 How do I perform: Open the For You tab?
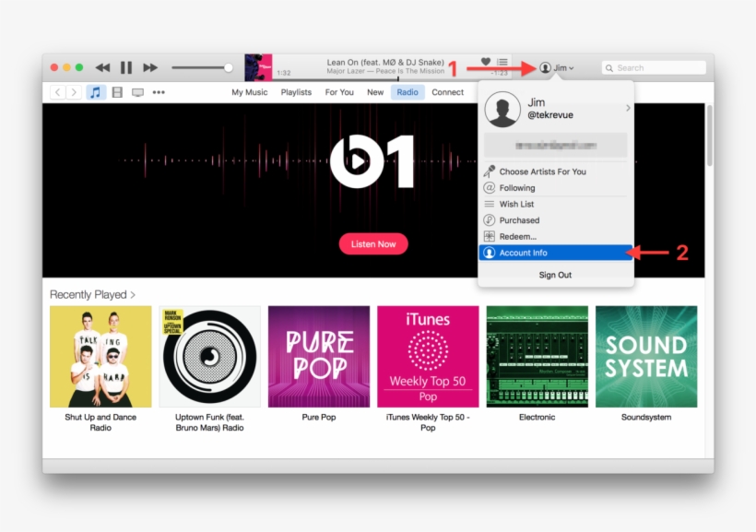pyautogui.click(x=339, y=92)
